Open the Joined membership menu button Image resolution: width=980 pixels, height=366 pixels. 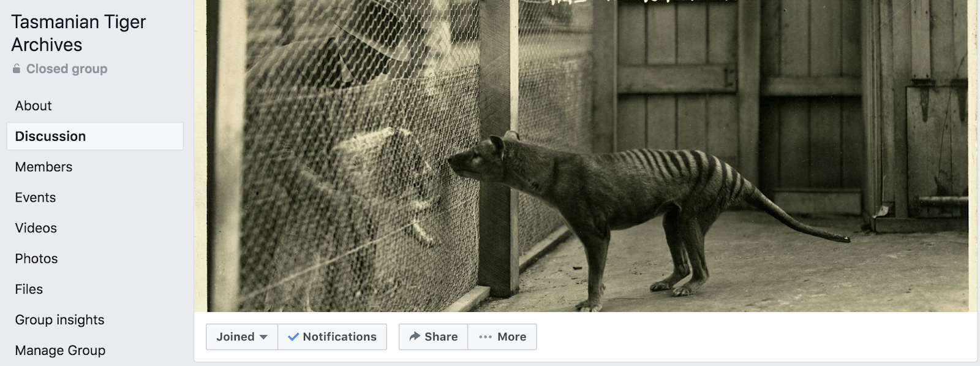[x=242, y=337]
